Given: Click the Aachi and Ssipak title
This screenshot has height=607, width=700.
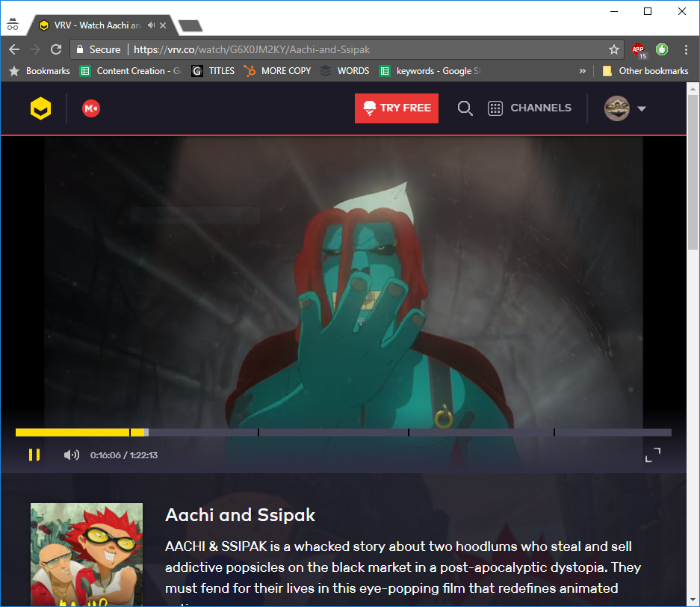Looking at the screenshot, I should (240, 515).
